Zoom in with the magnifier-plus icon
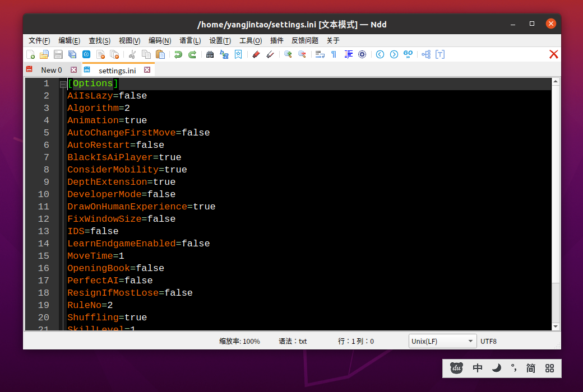 pos(287,54)
